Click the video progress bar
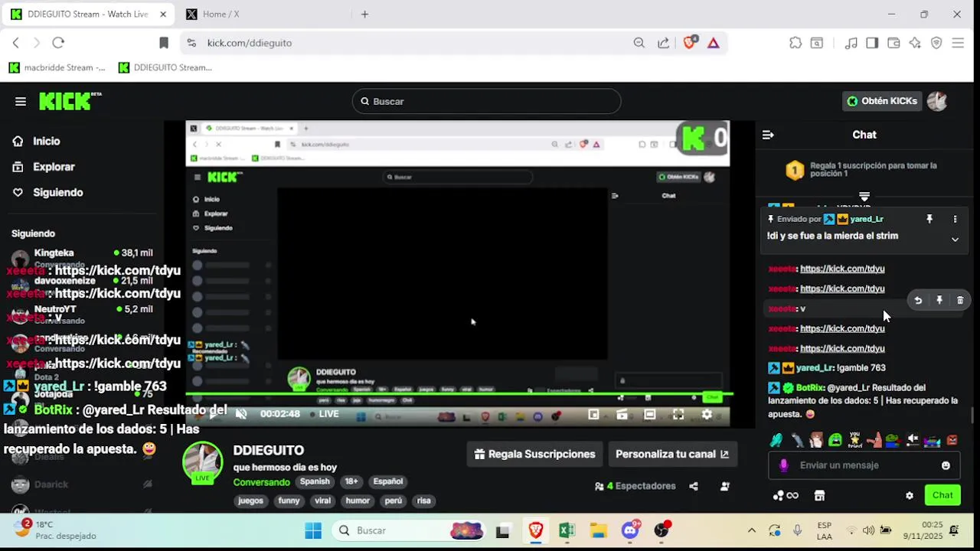The width and height of the screenshot is (980, 551). coord(458,395)
